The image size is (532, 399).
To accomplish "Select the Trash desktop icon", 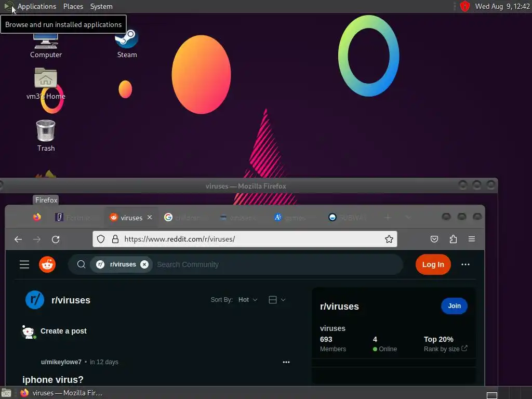I will [46, 136].
